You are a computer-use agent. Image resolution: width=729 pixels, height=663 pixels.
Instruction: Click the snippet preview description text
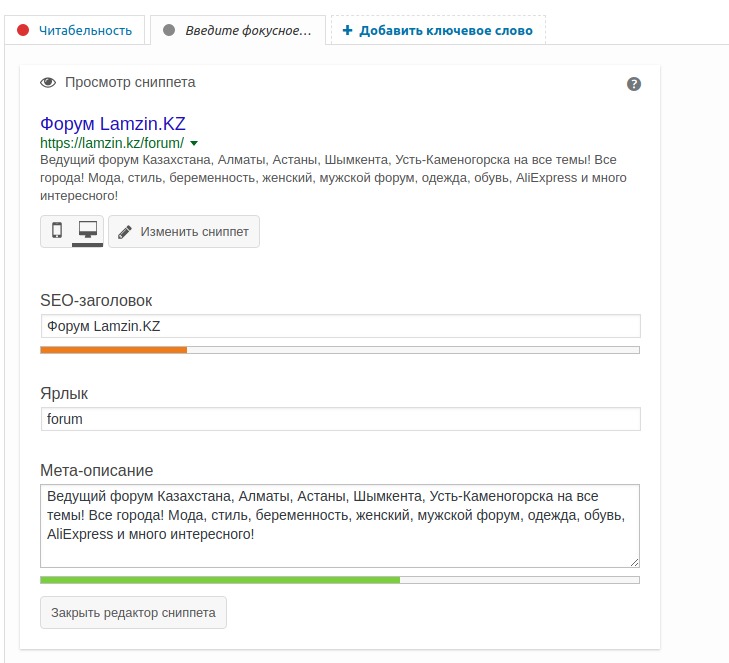tap(333, 178)
